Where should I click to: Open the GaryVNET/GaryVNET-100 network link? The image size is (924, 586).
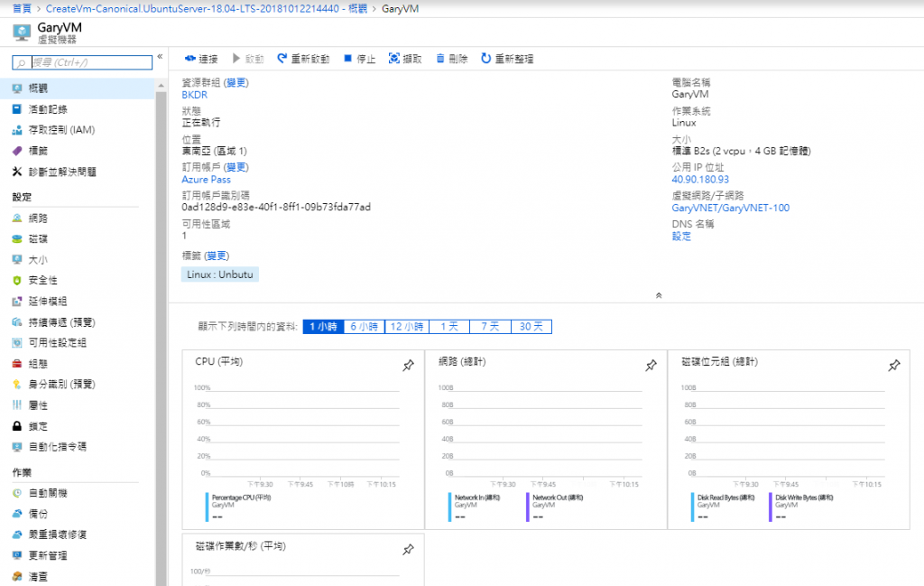tap(731, 208)
